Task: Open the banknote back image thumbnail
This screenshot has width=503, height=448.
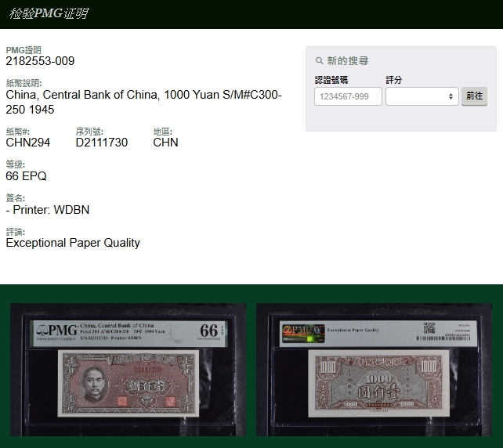Action: (374, 370)
